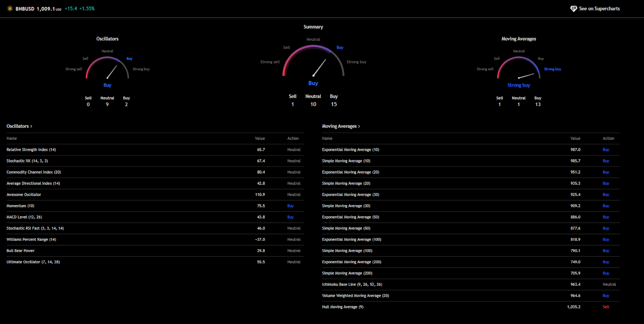Click Exponential Moving Average (200) row
This screenshot has height=324, width=644.
(351, 262)
